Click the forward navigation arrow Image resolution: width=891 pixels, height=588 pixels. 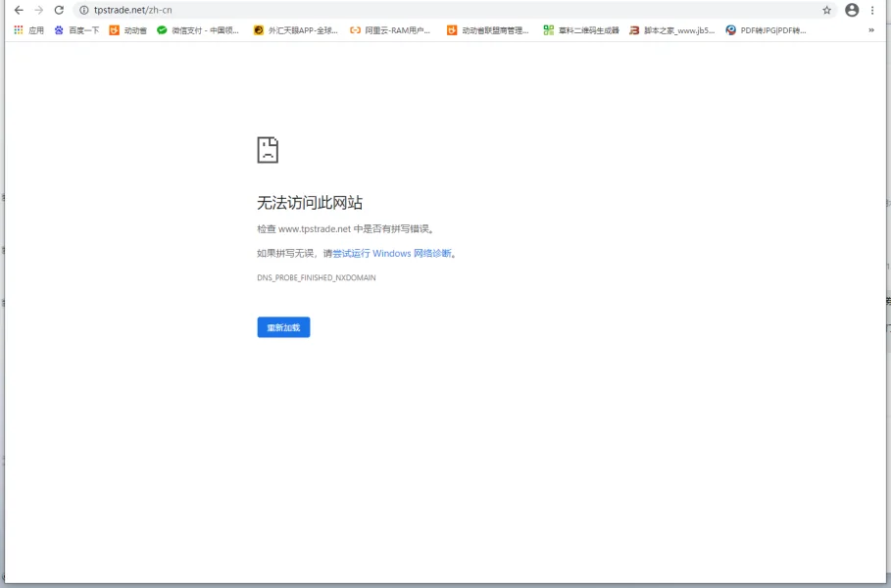tap(38, 10)
